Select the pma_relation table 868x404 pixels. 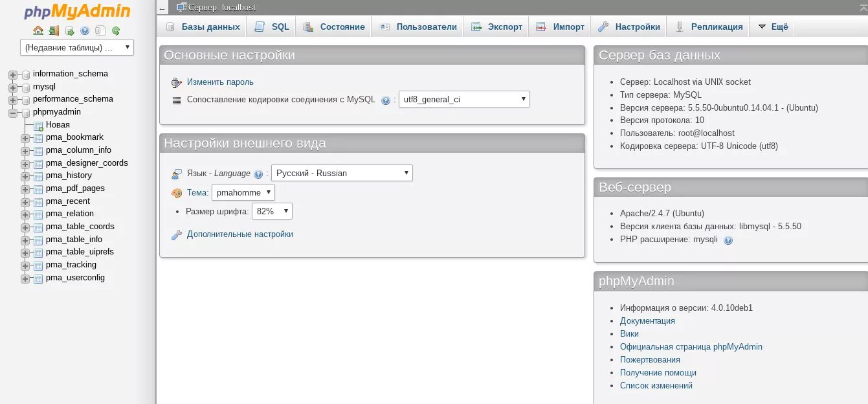[70, 214]
